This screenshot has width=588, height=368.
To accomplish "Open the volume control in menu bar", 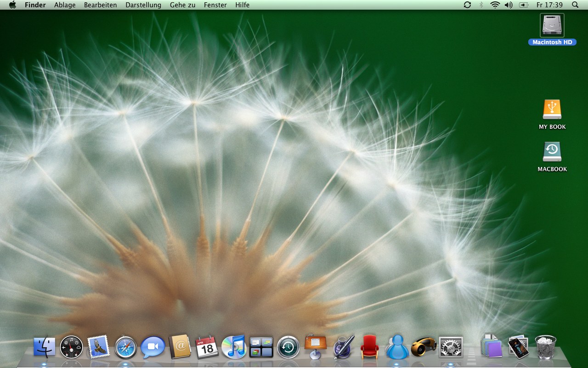I will point(509,5).
